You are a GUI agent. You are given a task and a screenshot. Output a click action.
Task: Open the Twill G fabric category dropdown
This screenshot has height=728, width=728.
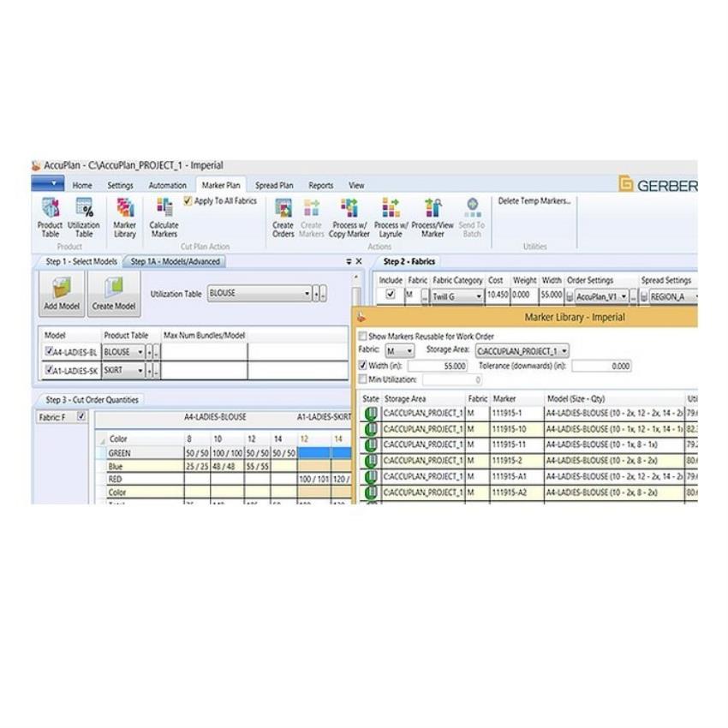pos(478,296)
